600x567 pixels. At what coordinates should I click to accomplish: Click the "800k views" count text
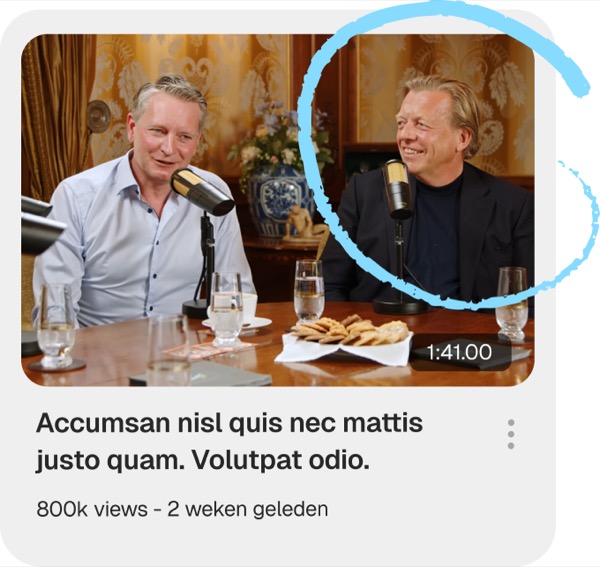pyautogui.click(x=92, y=509)
